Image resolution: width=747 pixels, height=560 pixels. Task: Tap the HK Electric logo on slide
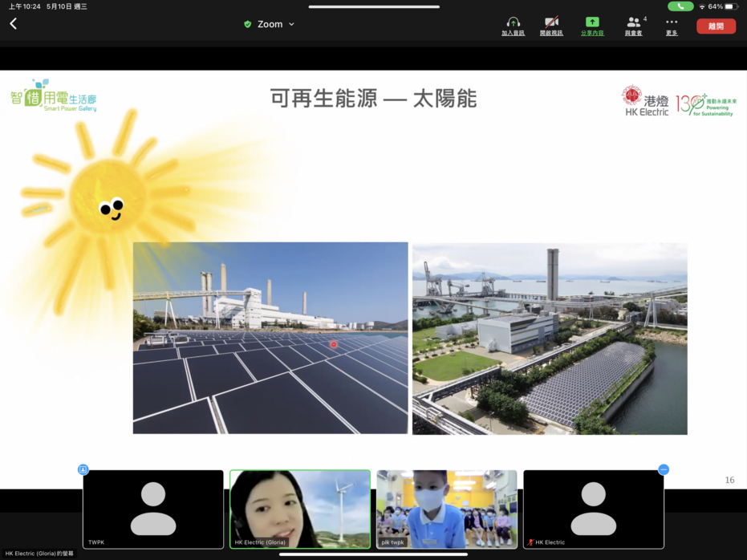click(645, 102)
